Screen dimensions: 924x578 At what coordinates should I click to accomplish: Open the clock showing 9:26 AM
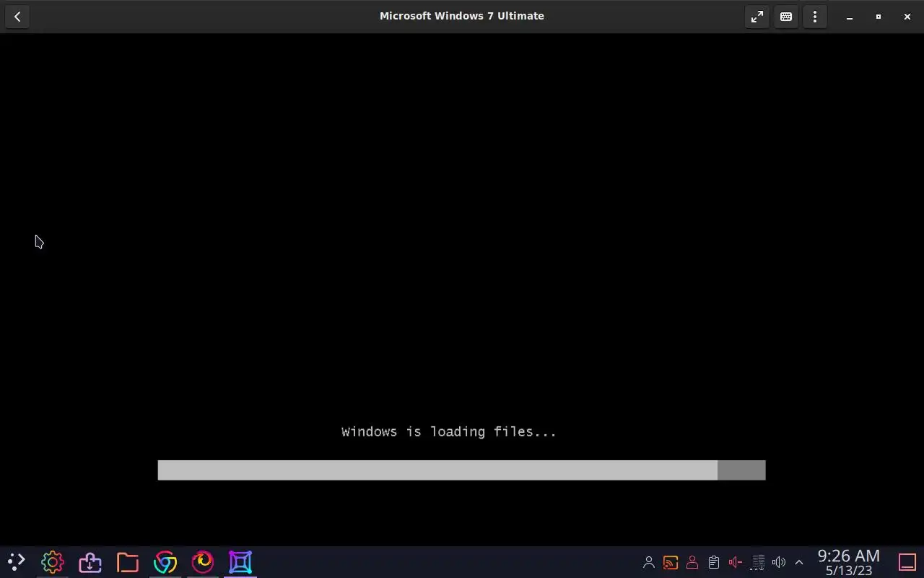pos(849,562)
